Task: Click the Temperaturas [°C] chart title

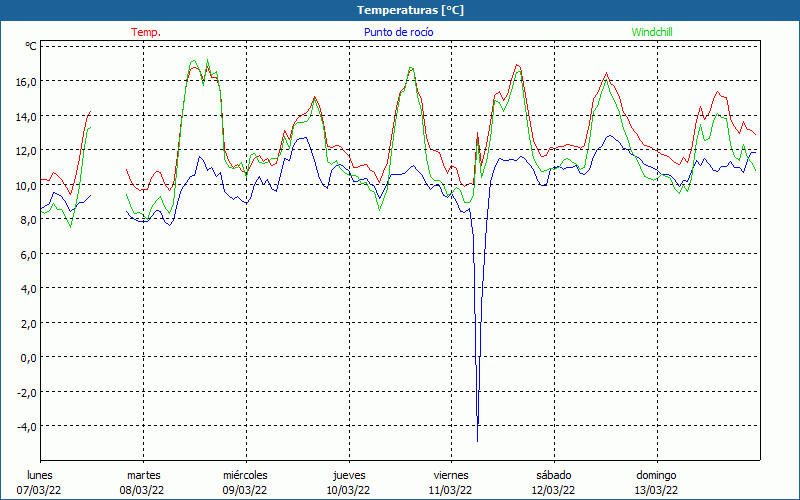Action: click(410, 10)
